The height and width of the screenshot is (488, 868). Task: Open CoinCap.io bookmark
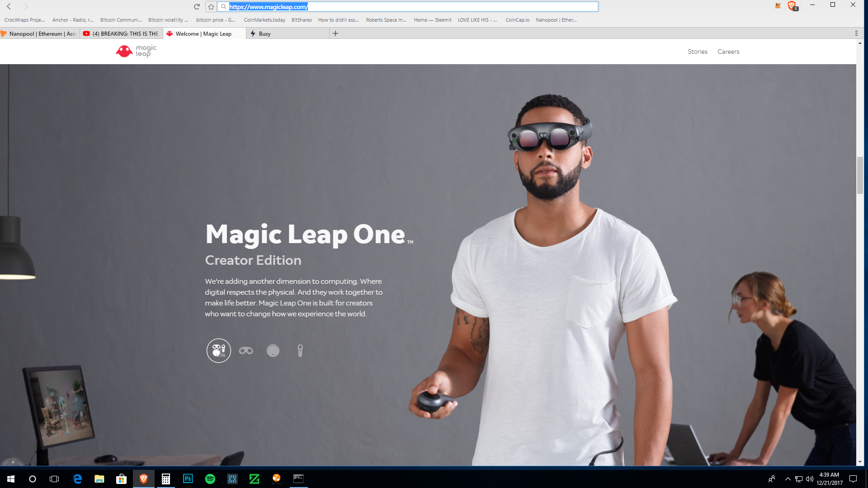[517, 20]
